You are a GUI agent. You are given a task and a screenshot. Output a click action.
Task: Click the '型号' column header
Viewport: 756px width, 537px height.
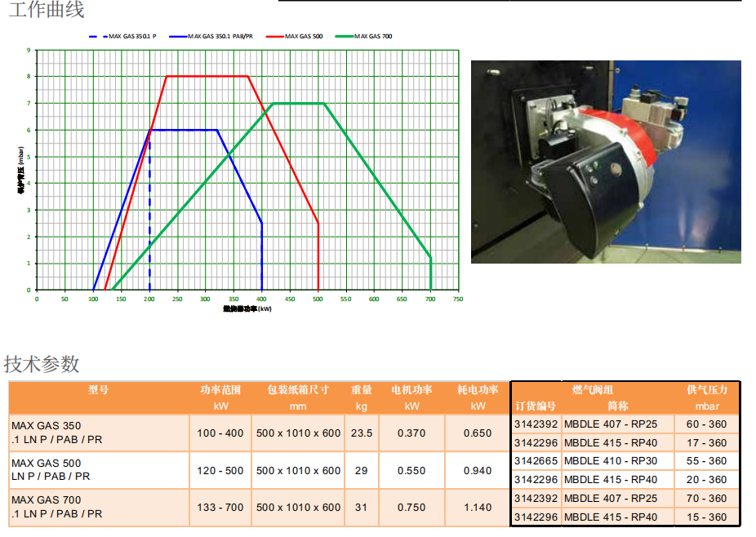coord(98,390)
